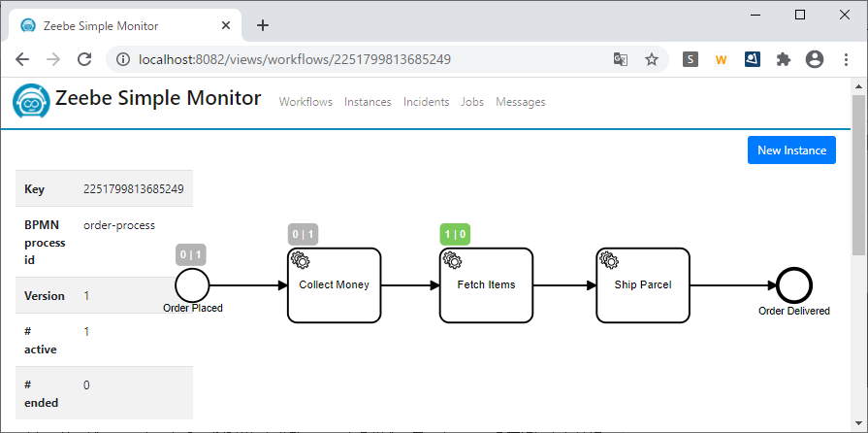The width and height of the screenshot is (868, 433).
Task: Open the Incidents navigation link
Action: pos(427,102)
